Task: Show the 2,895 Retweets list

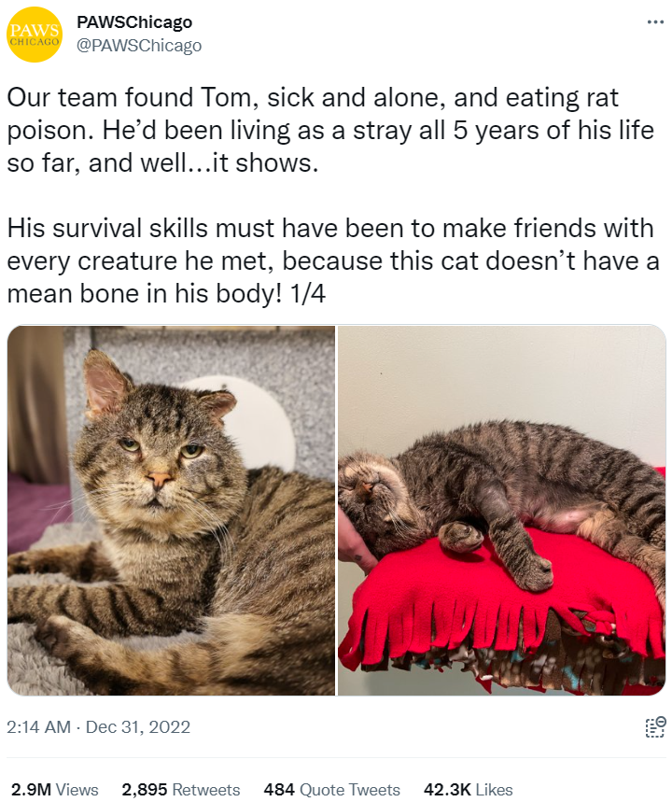Action: tap(180, 789)
